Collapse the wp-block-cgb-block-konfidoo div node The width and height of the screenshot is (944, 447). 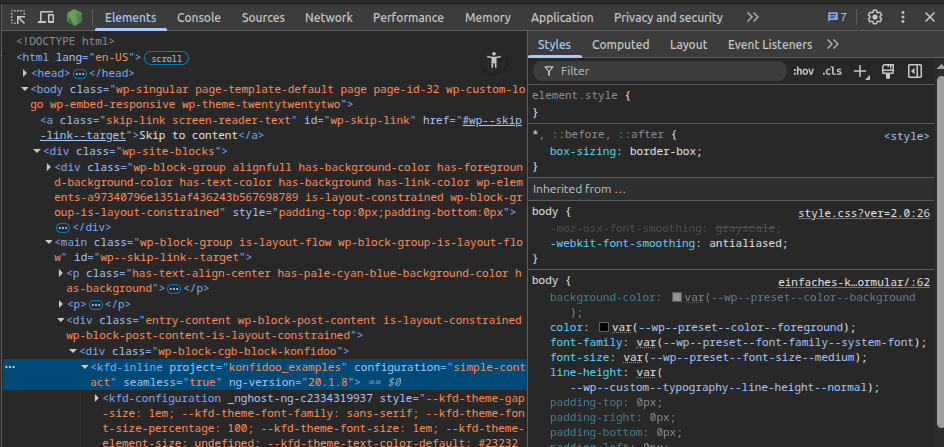(73, 351)
